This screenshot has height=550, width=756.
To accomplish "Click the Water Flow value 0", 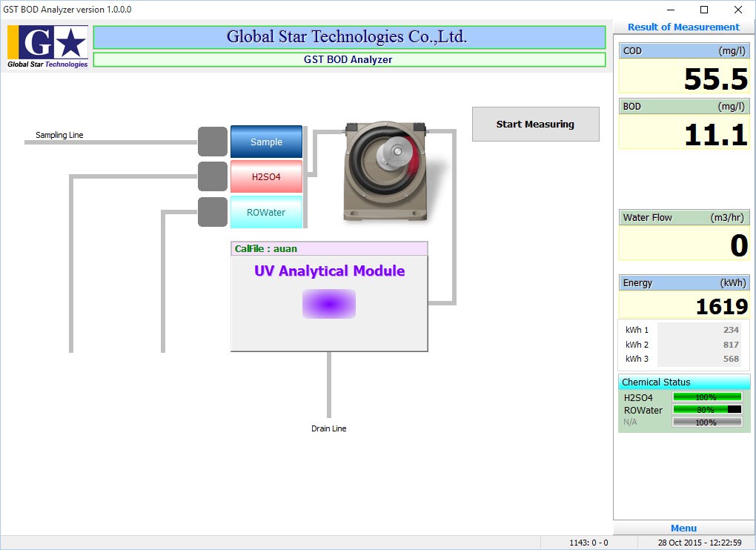I will coord(739,246).
